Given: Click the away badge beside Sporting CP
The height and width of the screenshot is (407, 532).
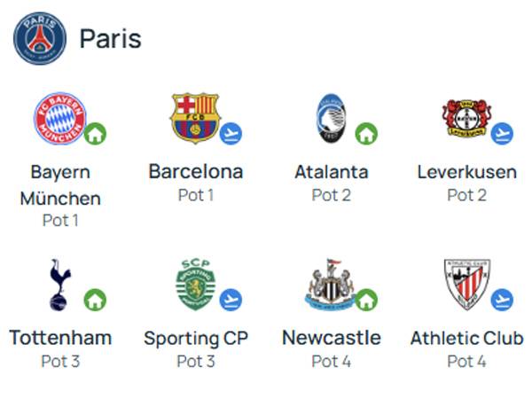Looking at the screenshot, I should click(x=231, y=300).
